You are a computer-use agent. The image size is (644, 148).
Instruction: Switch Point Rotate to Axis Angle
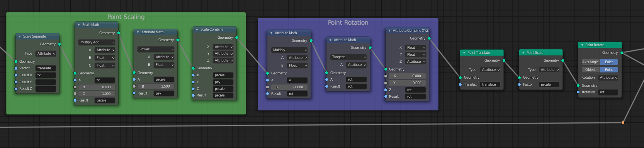(590, 62)
